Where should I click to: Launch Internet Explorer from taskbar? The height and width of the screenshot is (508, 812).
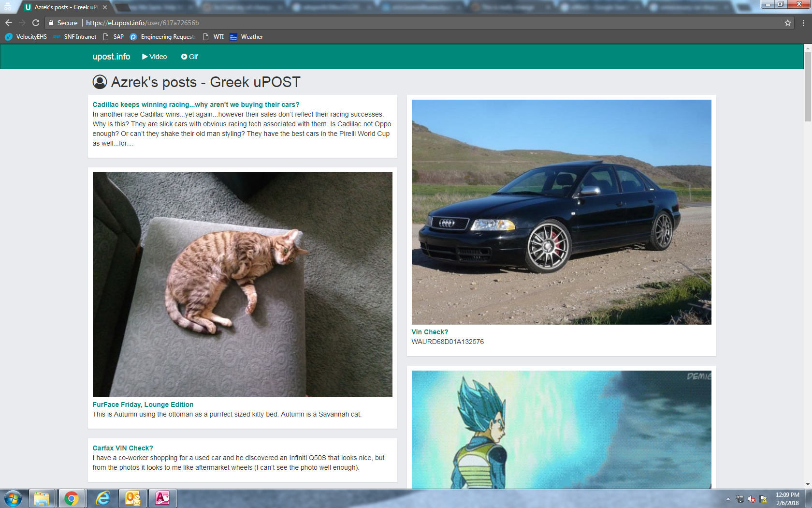102,498
